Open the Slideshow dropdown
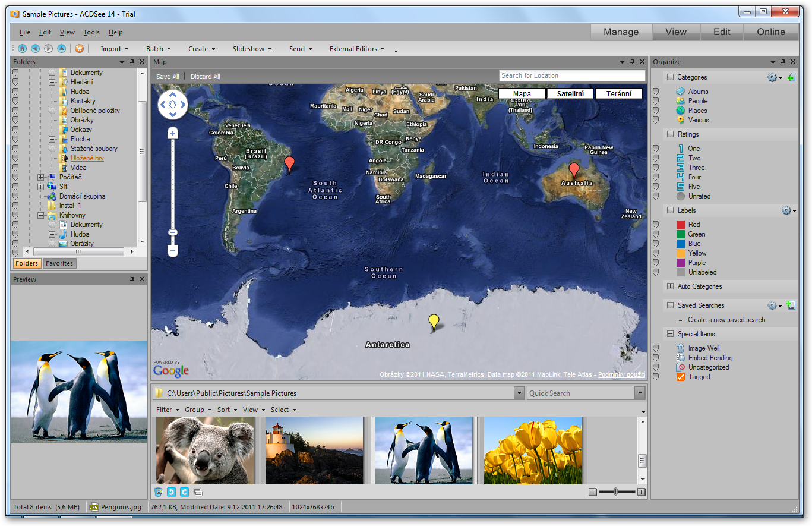The image size is (812, 526). click(x=252, y=49)
